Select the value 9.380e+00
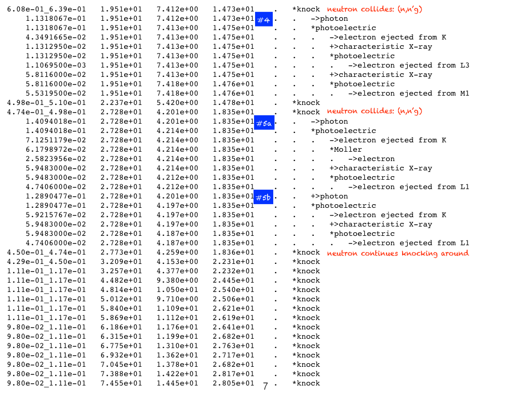532x399 pixels. [177, 281]
